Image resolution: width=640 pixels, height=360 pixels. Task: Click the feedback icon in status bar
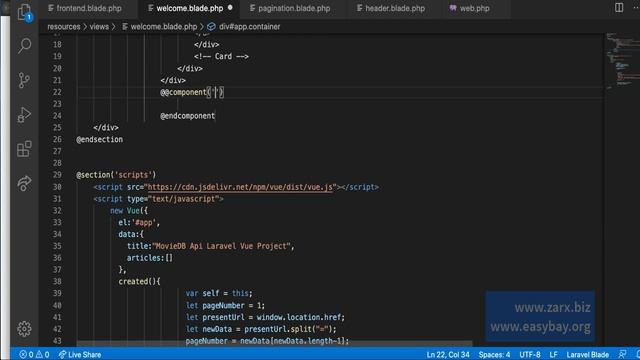[x=622, y=354]
